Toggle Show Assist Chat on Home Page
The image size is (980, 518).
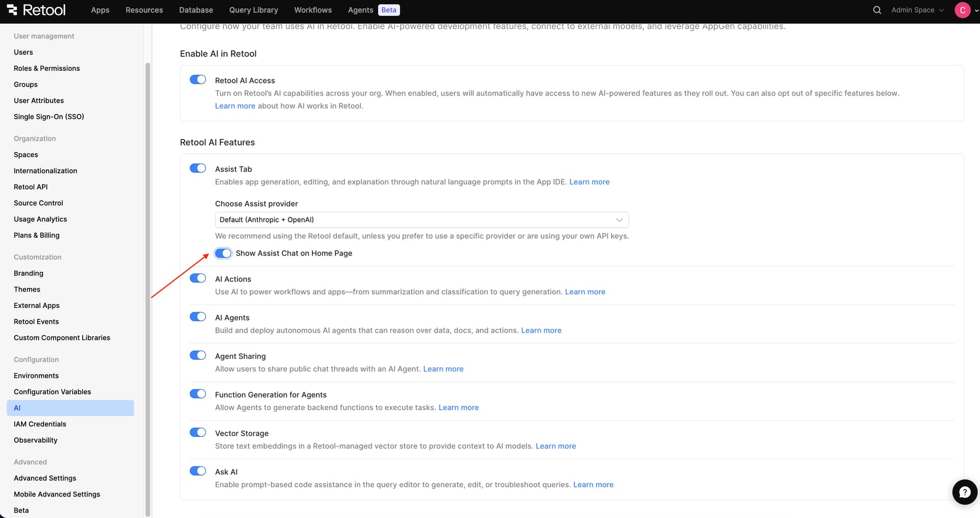tap(223, 253)
